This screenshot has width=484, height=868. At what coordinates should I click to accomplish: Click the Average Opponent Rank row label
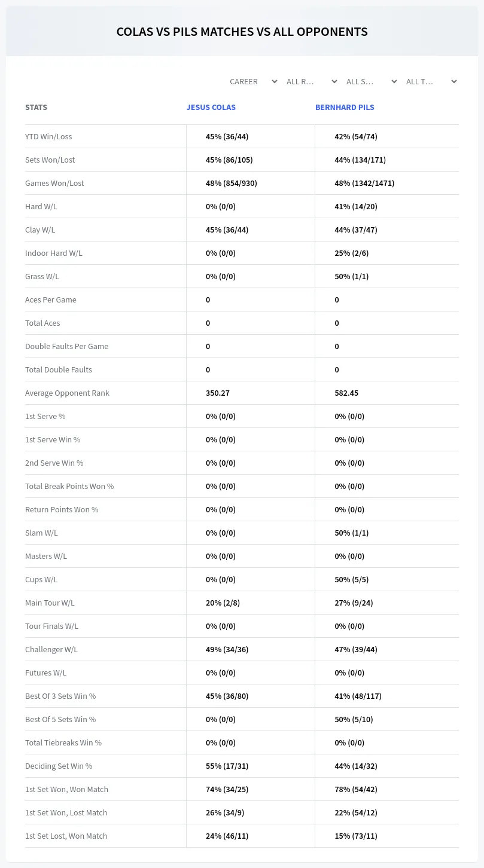point(67,393)
